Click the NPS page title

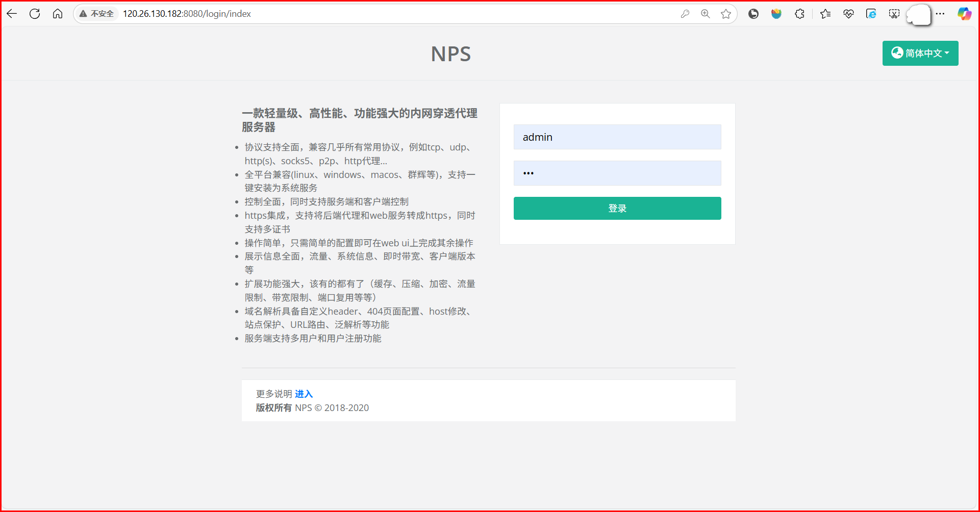tap(451, 54)
